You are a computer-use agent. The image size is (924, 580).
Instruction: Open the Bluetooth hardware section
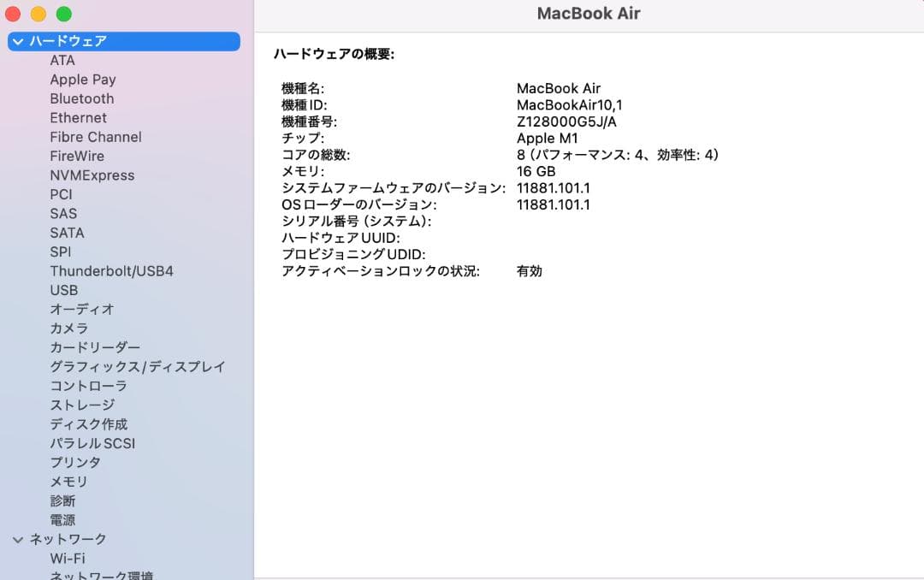[81, 98]
